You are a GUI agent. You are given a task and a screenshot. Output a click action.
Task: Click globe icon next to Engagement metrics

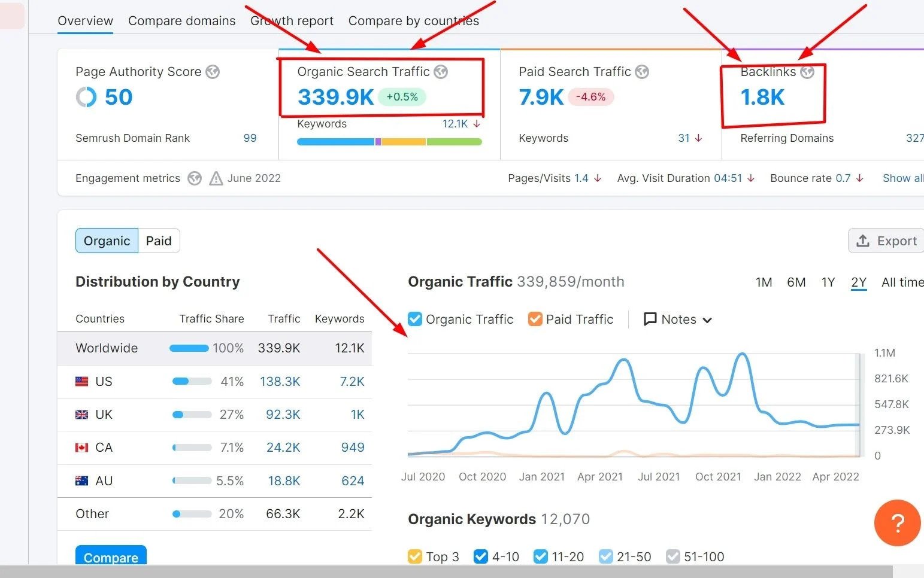pyautogui.click(x=195, y=178)
